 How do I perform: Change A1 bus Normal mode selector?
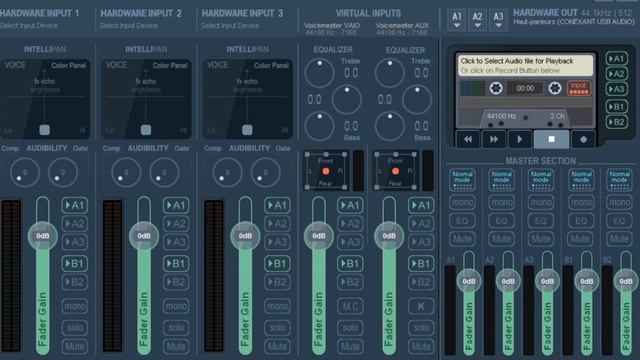point(462,180)
